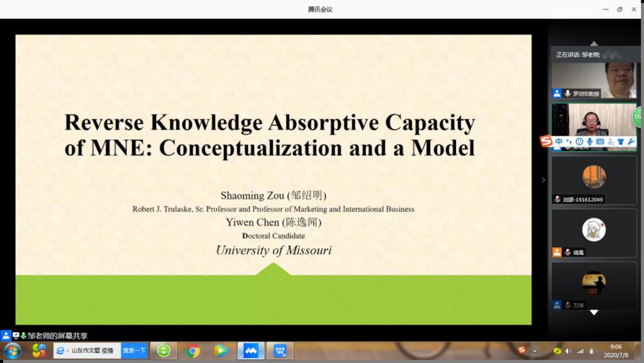Open Sogou toolbox wrench settings
Image resolution: width=644 pixels, height=363 pixels.
631,141
